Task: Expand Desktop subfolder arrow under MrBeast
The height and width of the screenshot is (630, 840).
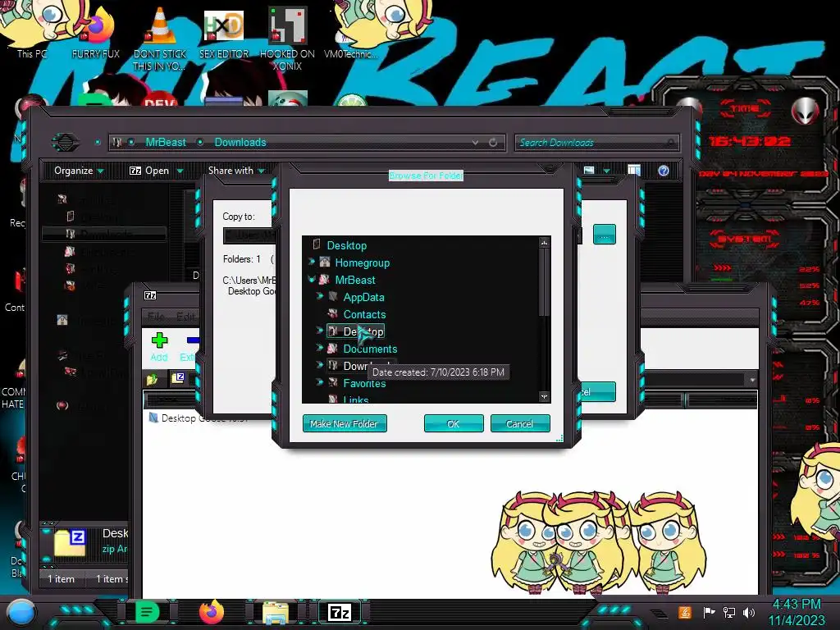Action: [320, 331]
